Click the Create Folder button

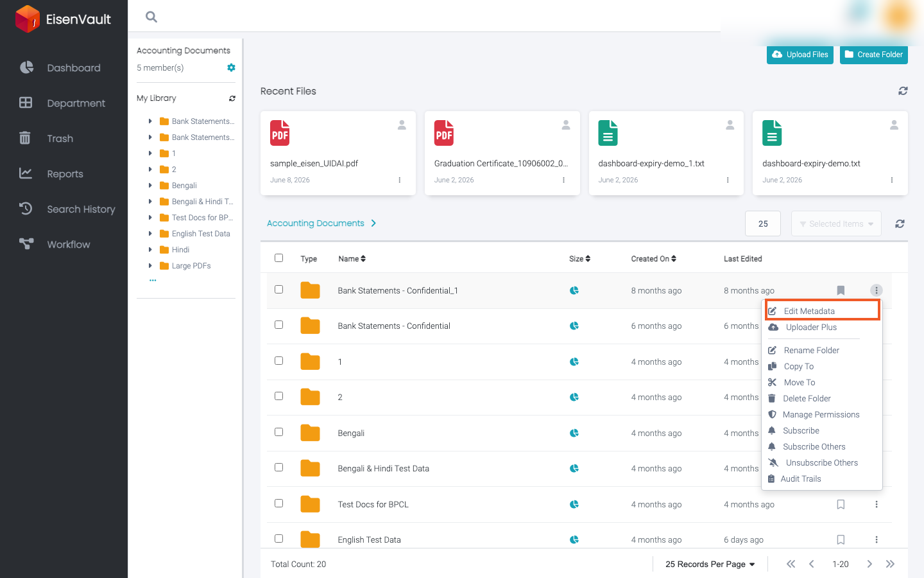[874, 55]
